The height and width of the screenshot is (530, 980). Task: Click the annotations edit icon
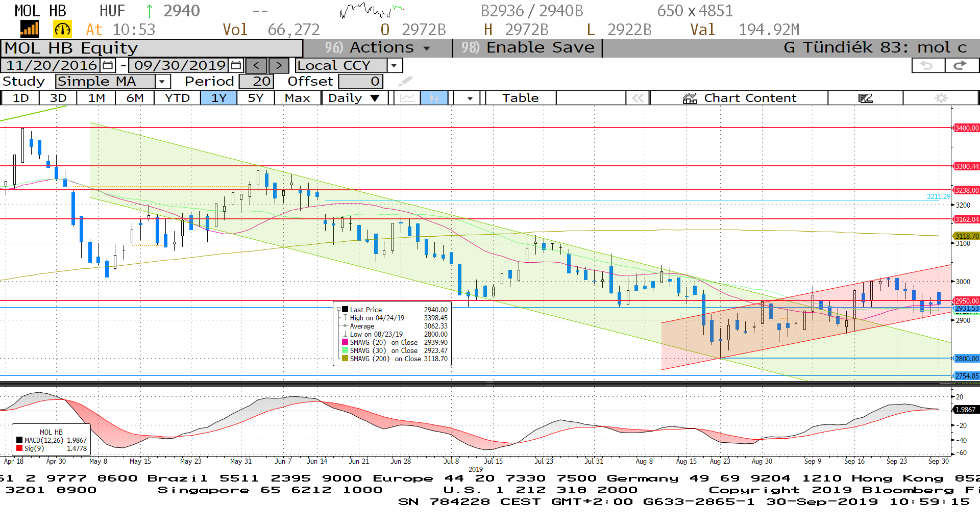[866, 98]
